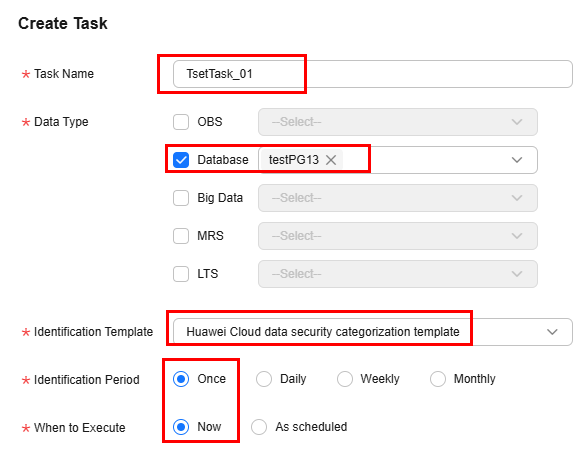580x451 pixels.
Task: Click the Huawei Cloud data security template text
Action: [x=323, y=332]
